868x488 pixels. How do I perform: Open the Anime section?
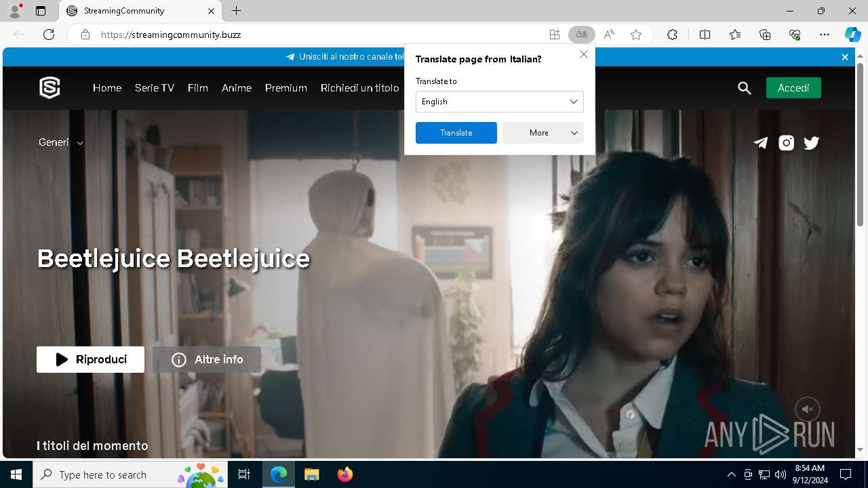[x=237, y=88]
